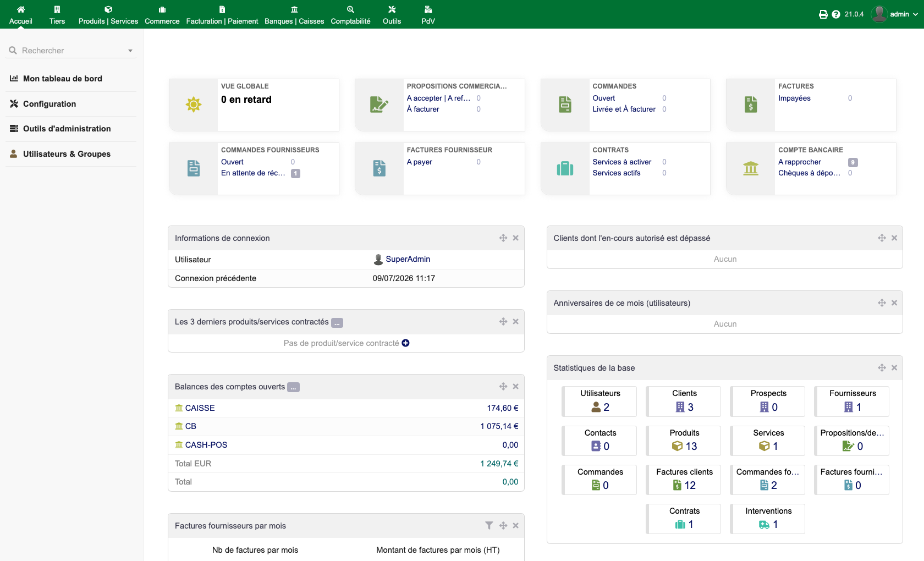Click plus icon next to Pas de produit/service contracté
This screenshot has width=924, height=561.
[x=405, y=343]
